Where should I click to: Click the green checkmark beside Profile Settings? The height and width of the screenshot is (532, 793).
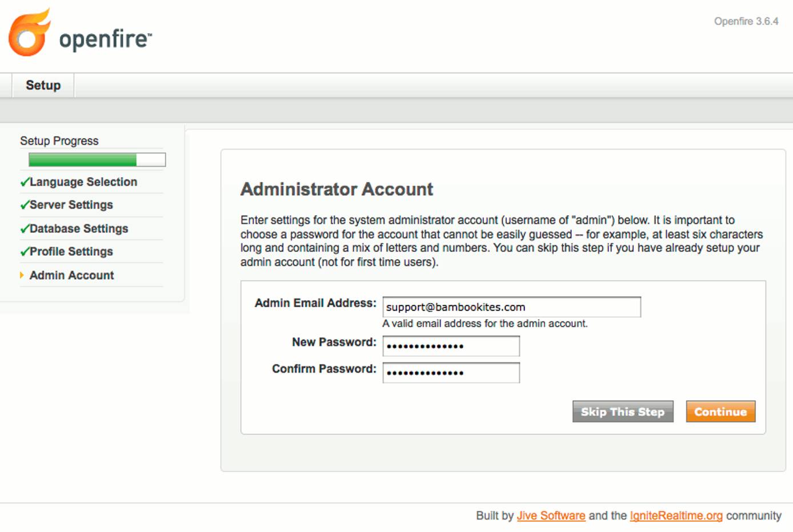click(23, 251)
